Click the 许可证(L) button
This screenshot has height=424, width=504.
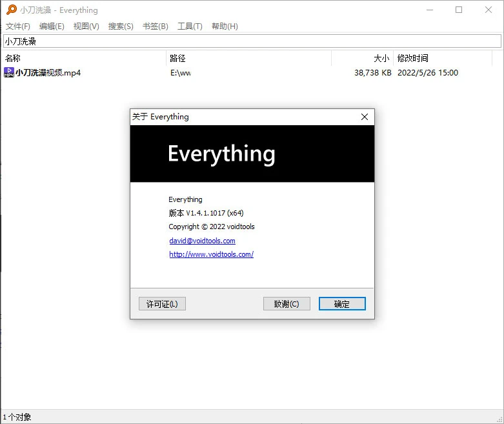pyautogui.click(x=162, y=304)
